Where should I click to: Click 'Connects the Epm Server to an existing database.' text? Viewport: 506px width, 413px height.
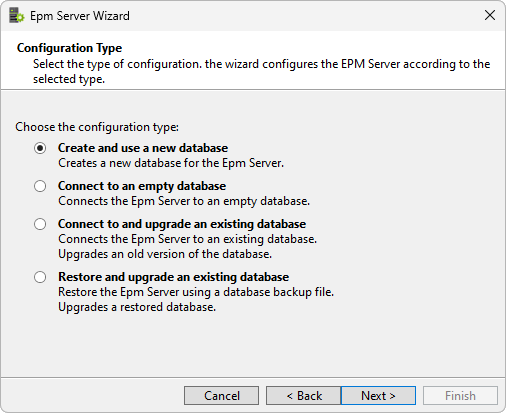pos(187,239)
